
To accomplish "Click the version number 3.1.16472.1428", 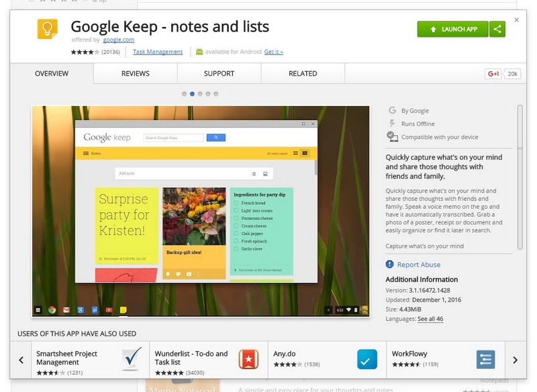I will click(430, 291).
